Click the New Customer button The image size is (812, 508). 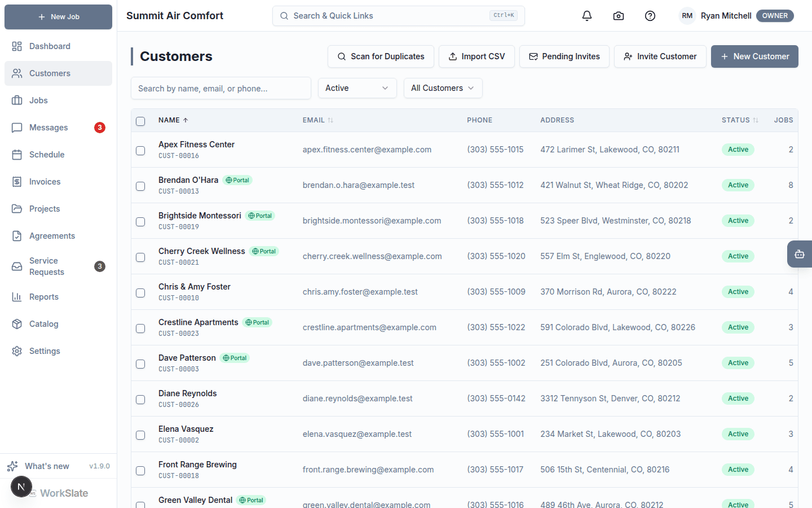pyautogui.click(x=754, y=56)
